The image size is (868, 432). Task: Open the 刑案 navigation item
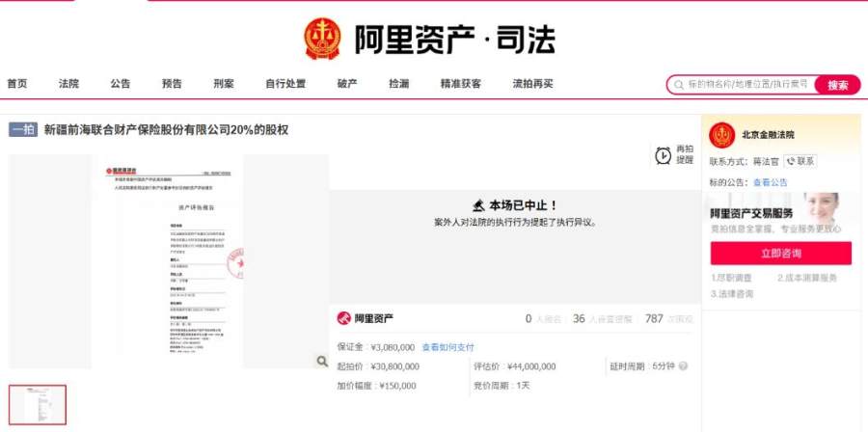pyautogui.click(x=224, y=84)
